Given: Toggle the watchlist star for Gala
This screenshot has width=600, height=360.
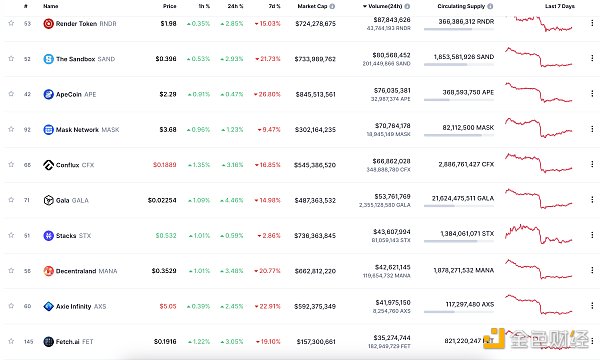Looking at the screenshot, I should click(x=11, y=200).
